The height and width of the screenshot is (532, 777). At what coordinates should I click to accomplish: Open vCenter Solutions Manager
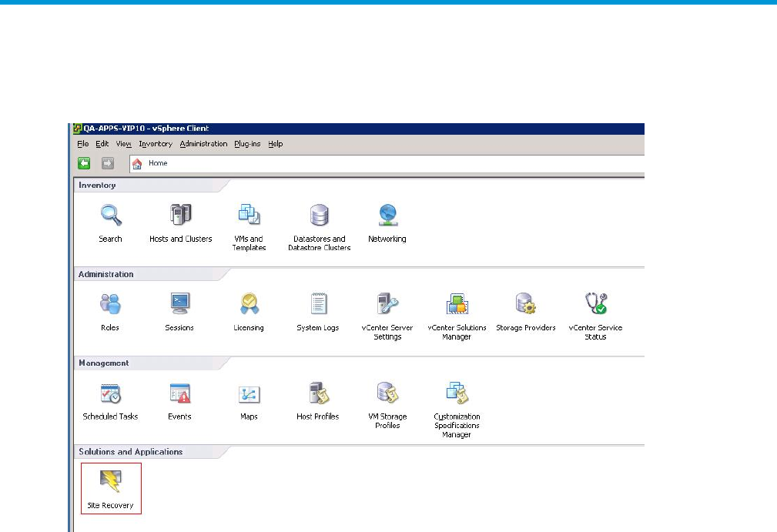pyautogui.click(x=457, y=304)
